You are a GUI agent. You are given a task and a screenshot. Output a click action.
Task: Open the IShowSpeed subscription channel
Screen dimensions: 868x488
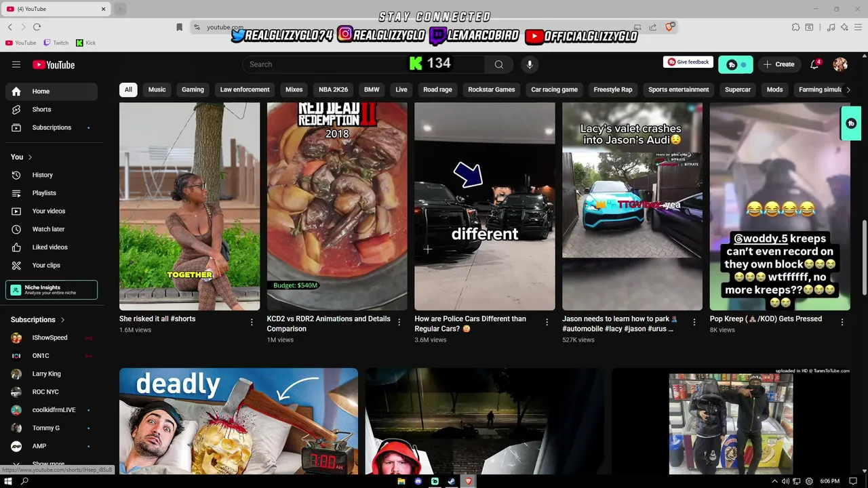pos(52,338)
